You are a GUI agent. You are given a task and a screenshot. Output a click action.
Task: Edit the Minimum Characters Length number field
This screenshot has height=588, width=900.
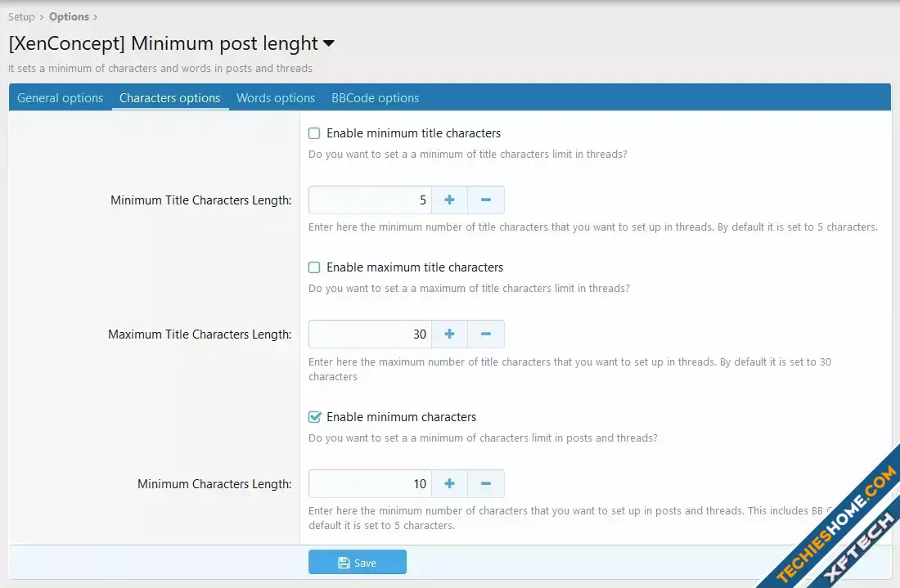[x=370, y=483]
